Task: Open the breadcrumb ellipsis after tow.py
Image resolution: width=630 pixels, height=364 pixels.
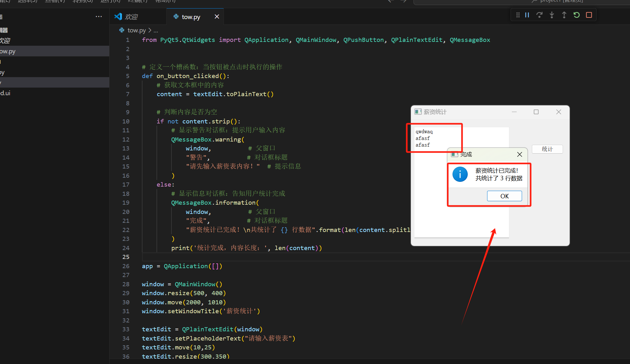Action: pyautogui.click(x=156, y=30)
